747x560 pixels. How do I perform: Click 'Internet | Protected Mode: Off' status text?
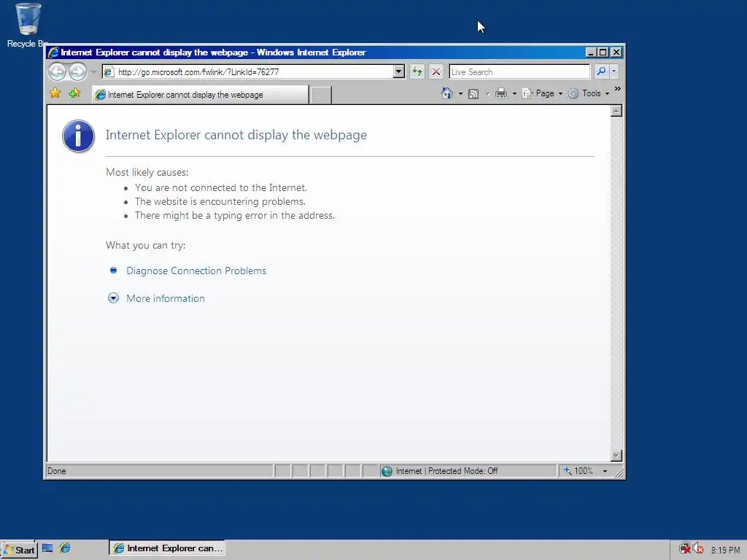(447, 471)
